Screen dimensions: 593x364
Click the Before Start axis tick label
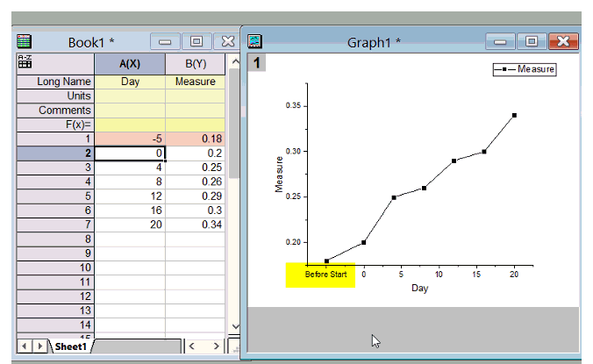point(325,275)
